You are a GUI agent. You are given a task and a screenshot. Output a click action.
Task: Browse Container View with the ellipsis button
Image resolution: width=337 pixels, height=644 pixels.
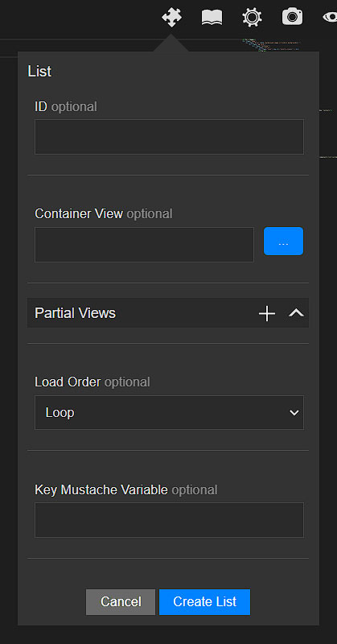[x=283, y=241]
